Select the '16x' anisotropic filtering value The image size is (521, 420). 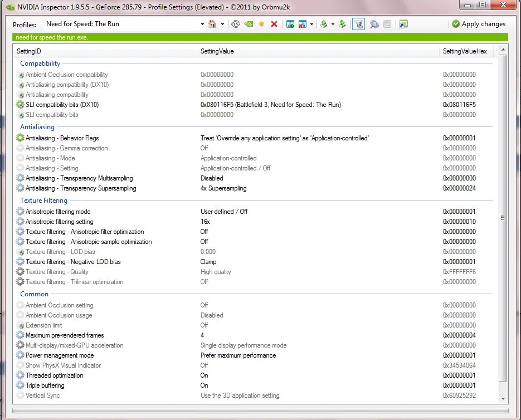[x=205, y=222]
